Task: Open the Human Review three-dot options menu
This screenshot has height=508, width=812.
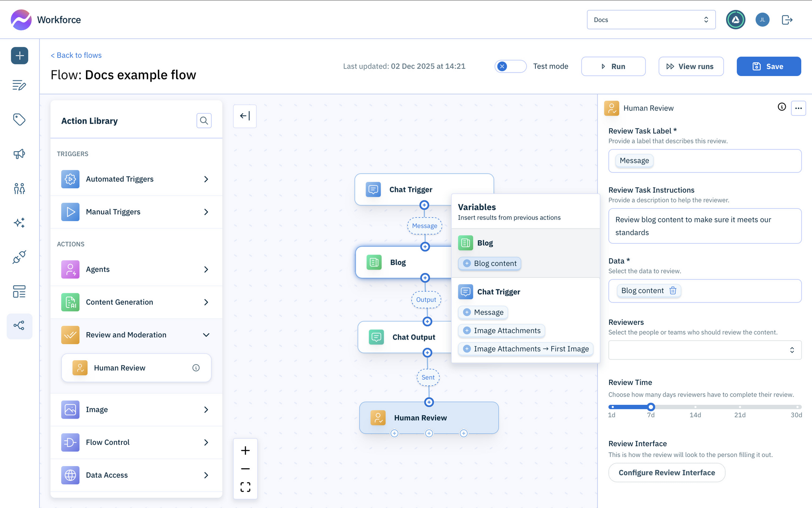Action: click(799, 108)
